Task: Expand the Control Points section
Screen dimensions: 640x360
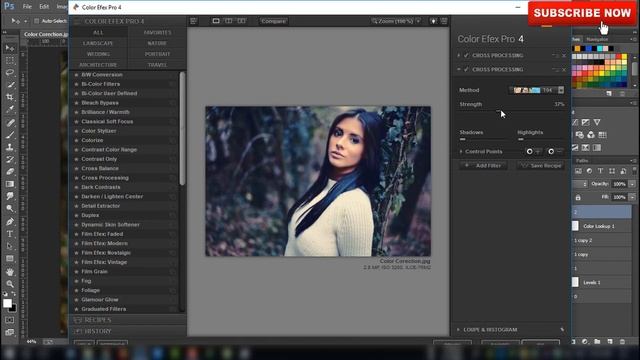Action: [461, 151]
